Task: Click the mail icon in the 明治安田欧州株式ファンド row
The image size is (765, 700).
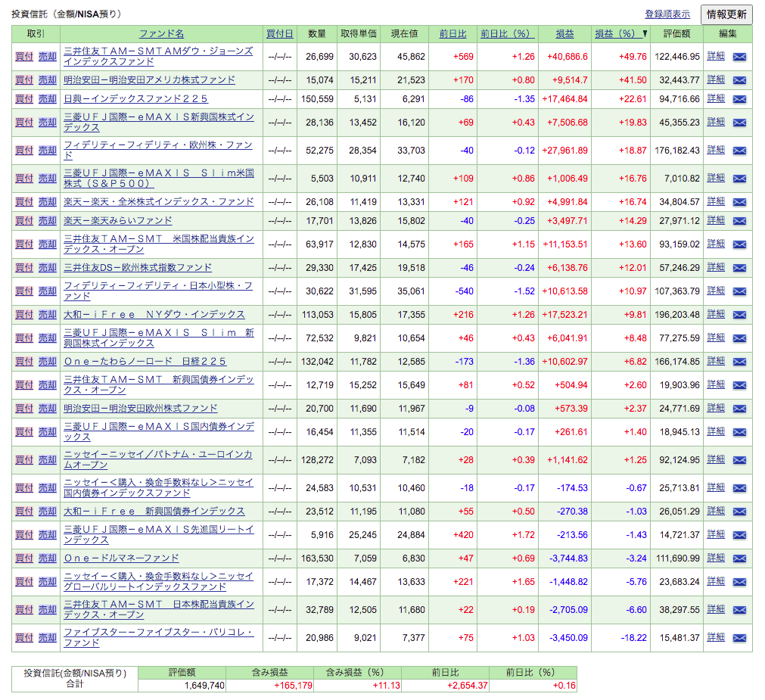Action: tap(739, 409)
